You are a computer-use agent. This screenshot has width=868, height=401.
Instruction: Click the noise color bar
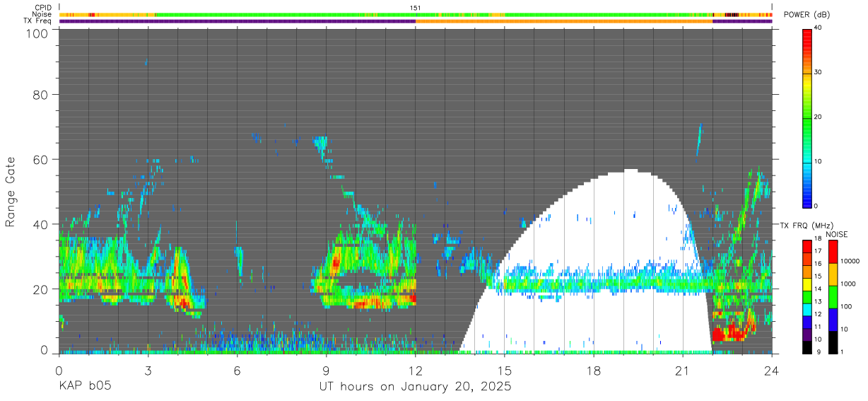coord(833,297)
